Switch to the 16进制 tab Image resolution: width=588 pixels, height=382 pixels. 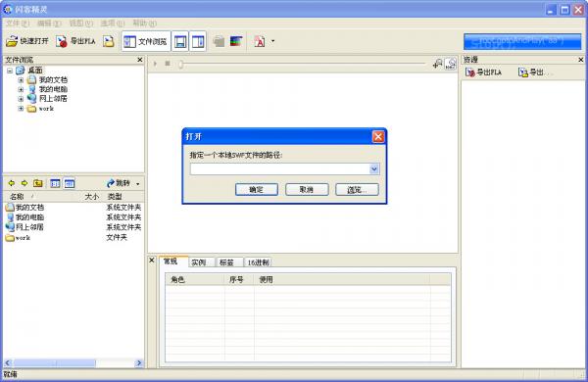tap(258, 263)
